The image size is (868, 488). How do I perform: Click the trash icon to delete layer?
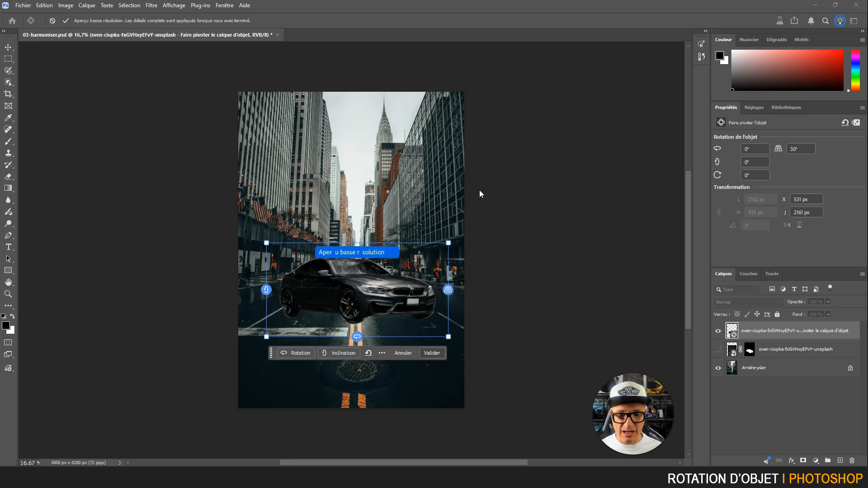[x=852, y=460]
